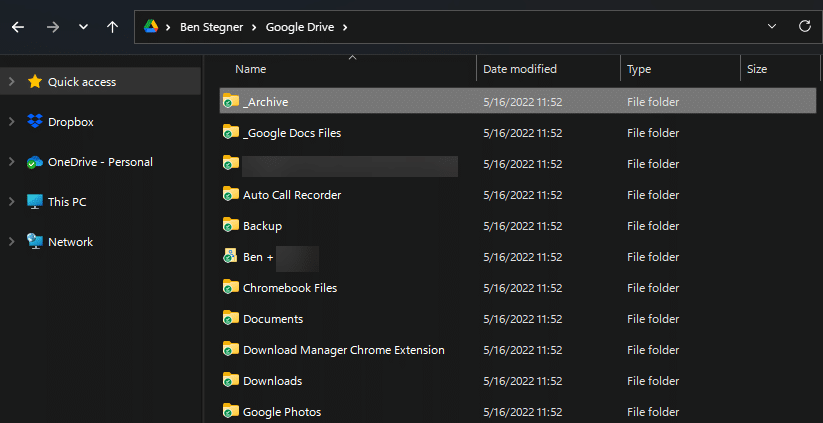Open This PC in navigation pane
The width and height of the screenshot is (823, 423).
point(67,202)
